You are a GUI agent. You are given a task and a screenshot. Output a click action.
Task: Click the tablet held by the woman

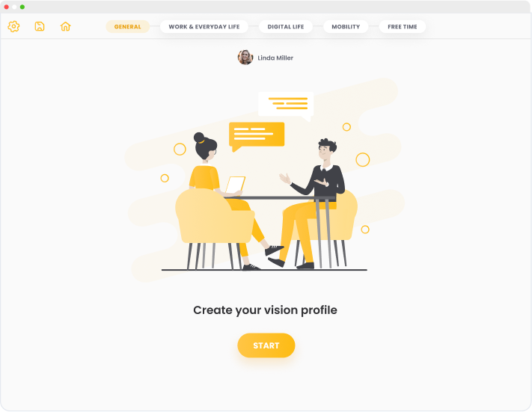tap(236, 185)
